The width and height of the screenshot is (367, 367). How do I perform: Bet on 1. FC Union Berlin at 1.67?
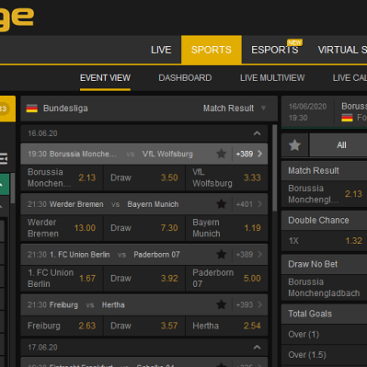(x=61, y=278)
